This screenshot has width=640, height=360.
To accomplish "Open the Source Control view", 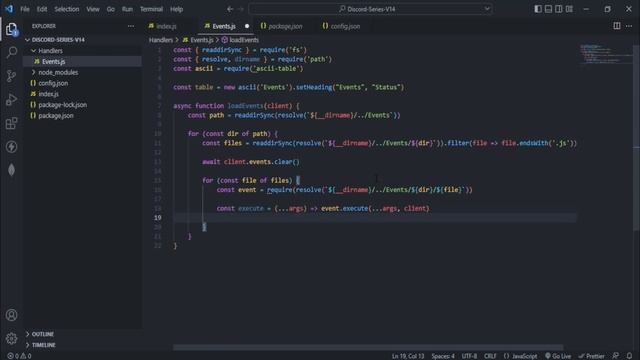I will pyautogui.click(x=11, y=76).
